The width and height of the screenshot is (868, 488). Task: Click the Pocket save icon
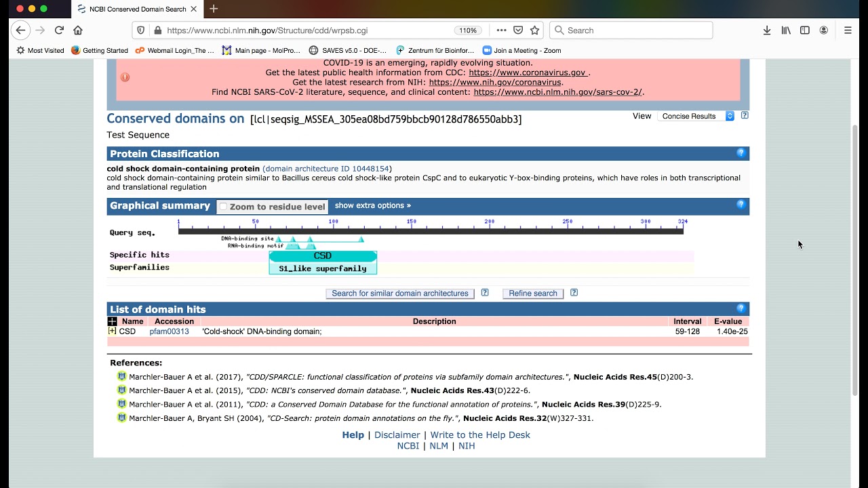[518, 30]
